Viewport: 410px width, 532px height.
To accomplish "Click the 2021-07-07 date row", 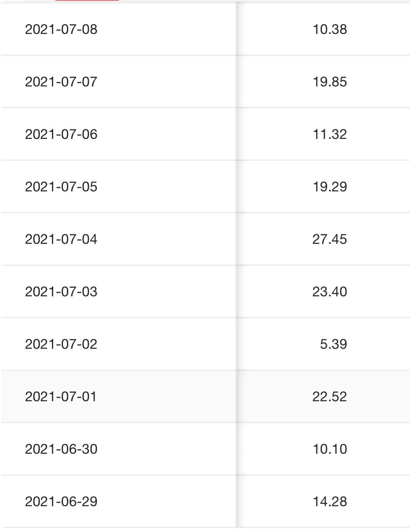I will pos(61,82).
